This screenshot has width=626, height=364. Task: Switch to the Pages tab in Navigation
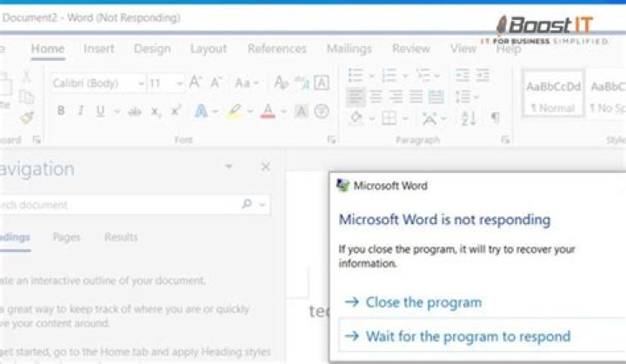[x=67, y=237]
